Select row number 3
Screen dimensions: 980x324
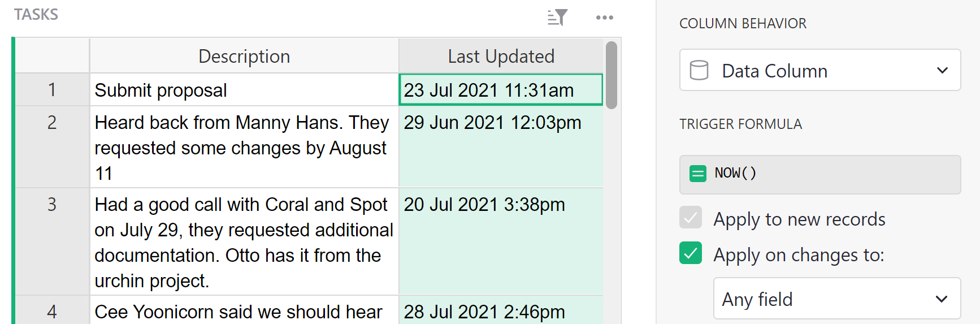52,205
